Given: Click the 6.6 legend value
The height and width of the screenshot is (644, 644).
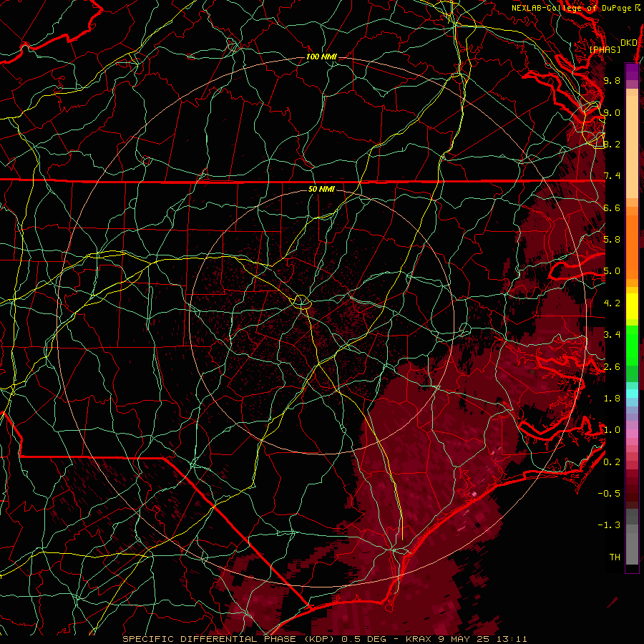Looking at the screenshot, I should (612, 208).
